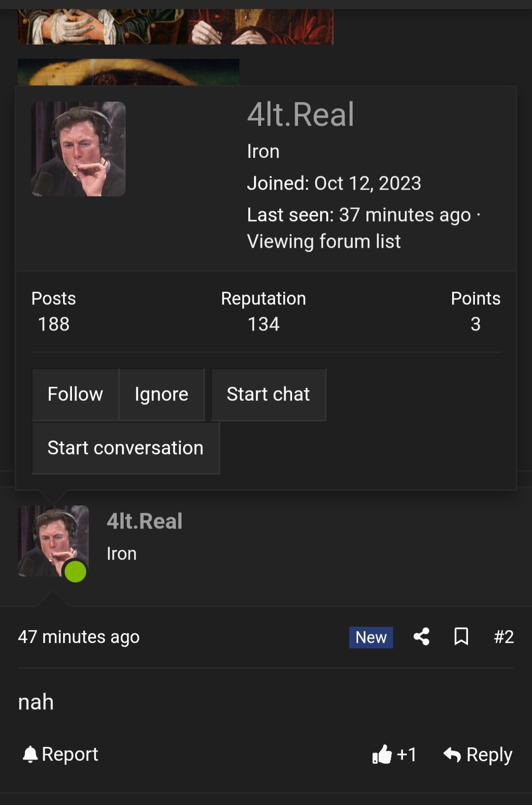Screen dimensions: 532x805
Task: Bookmark post #2 with the bookmark icon
Action: point(461,637)
